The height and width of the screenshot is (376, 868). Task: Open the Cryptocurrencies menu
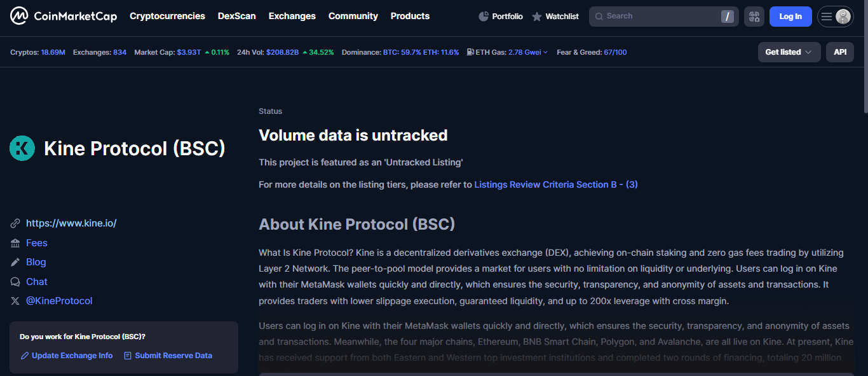pos(167,16)
